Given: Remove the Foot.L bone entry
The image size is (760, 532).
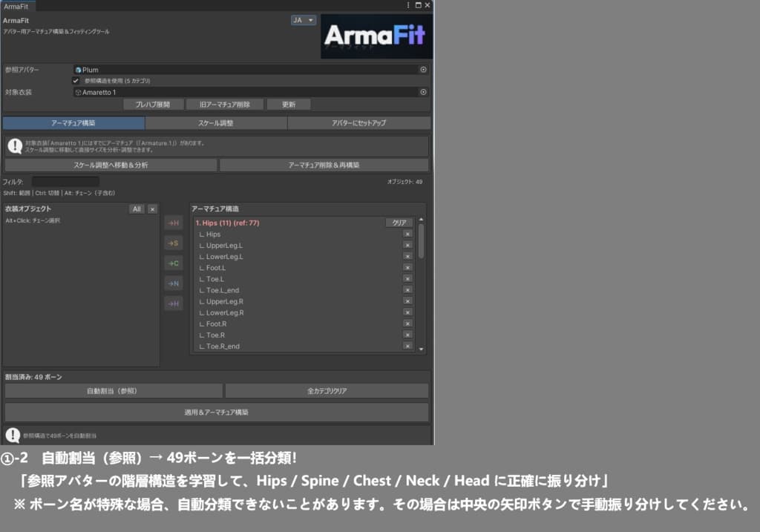Looking at the screenshot, I should point(407,267).
